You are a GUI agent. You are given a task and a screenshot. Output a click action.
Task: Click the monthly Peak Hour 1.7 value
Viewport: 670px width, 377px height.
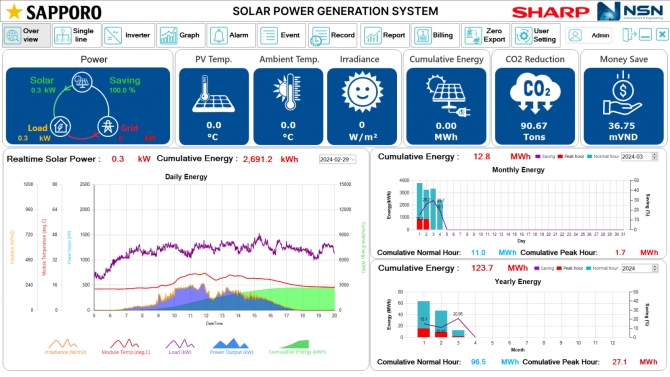(620, 253)
